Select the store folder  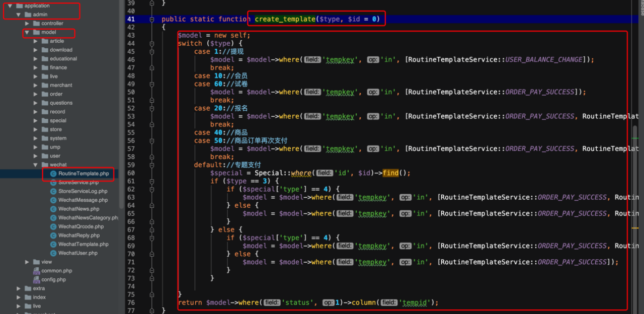tap(56, 129)
